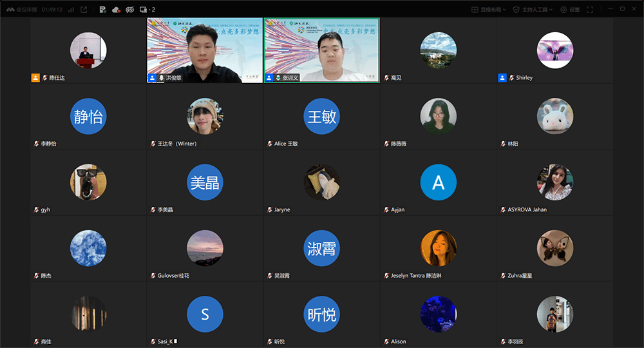Screen dimensions: 644x348
Task: Click the blue user badge beside Shirley
Action: (x=502, y=78)
